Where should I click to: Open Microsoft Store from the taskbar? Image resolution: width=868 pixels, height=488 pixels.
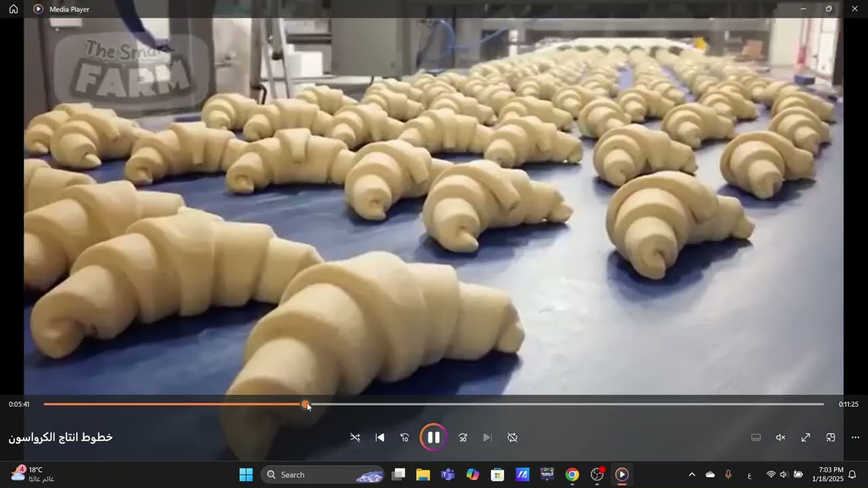[x=498, y=474]
